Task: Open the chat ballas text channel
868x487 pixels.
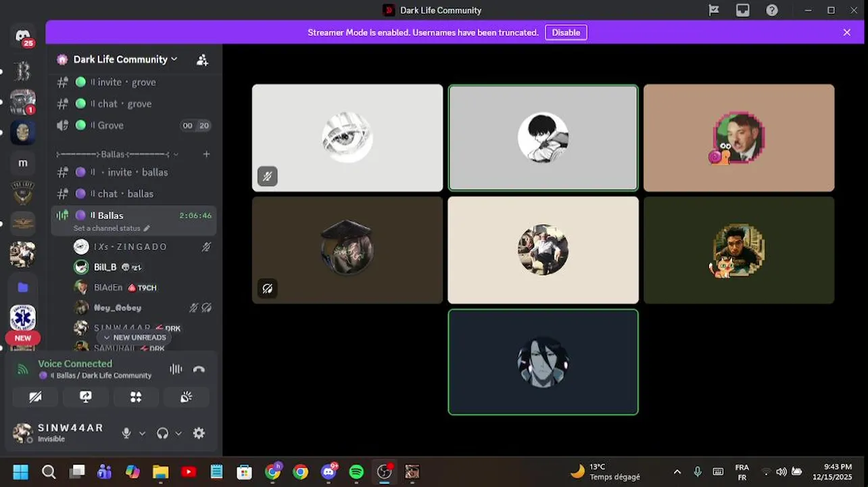Action: click(134, 193)
